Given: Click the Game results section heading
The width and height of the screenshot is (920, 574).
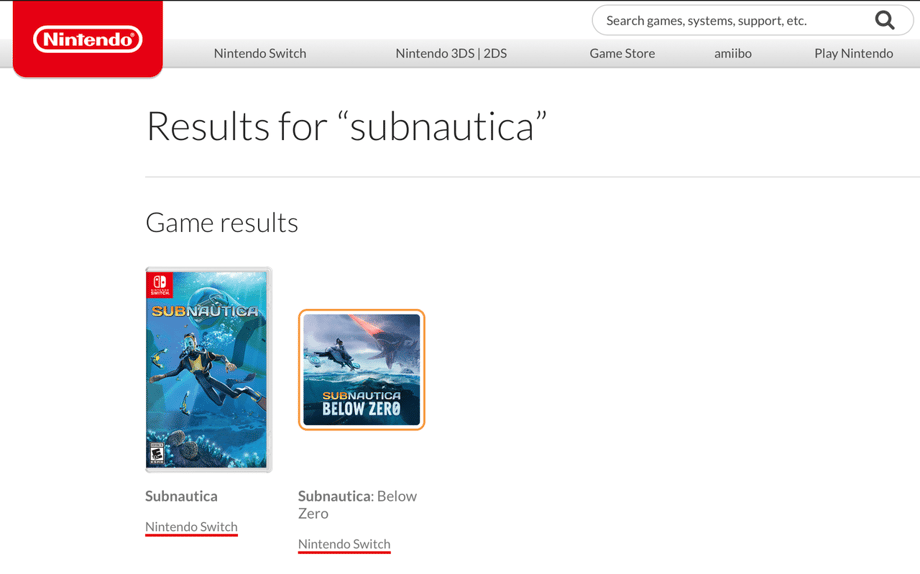Looking at the screenshot, I should [222, 222].
